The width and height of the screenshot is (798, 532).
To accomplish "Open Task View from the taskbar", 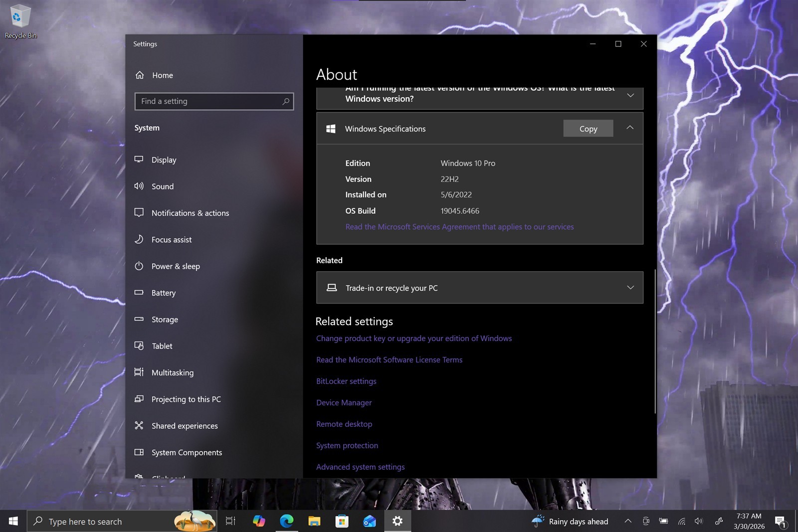I will coord(230,521).
